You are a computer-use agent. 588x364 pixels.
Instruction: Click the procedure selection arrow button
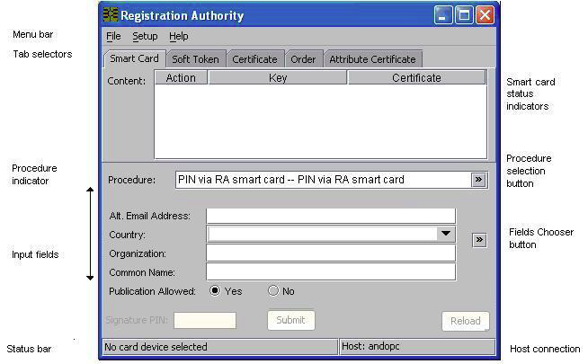click(x=478, y=180)
